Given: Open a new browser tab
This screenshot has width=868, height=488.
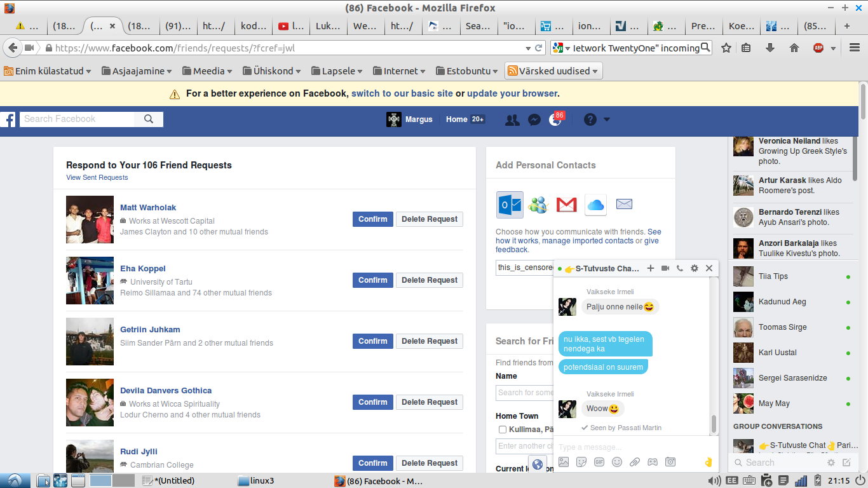Looking at the screenshot, I should (846, 26).
